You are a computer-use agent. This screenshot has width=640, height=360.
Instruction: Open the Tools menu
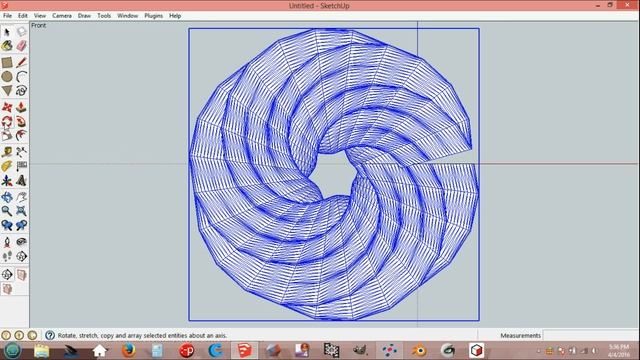click(104, 16)
